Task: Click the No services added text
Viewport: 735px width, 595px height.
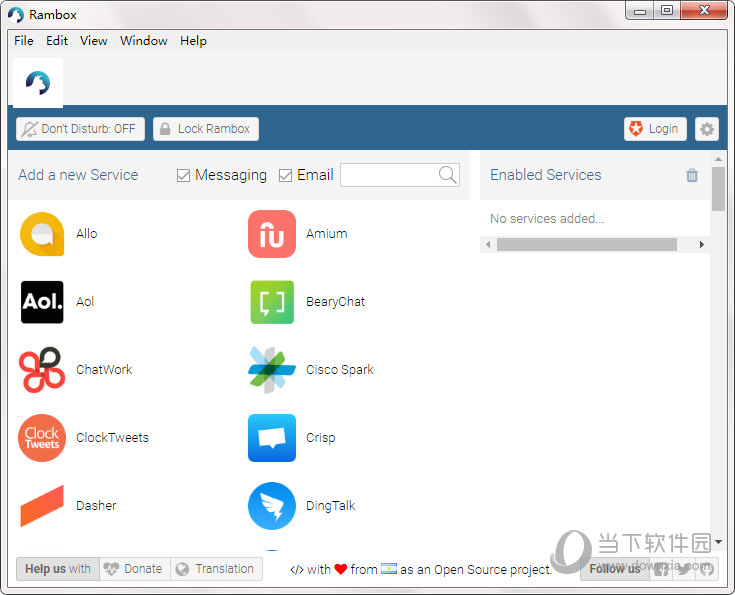Action: tap(547, 218)
